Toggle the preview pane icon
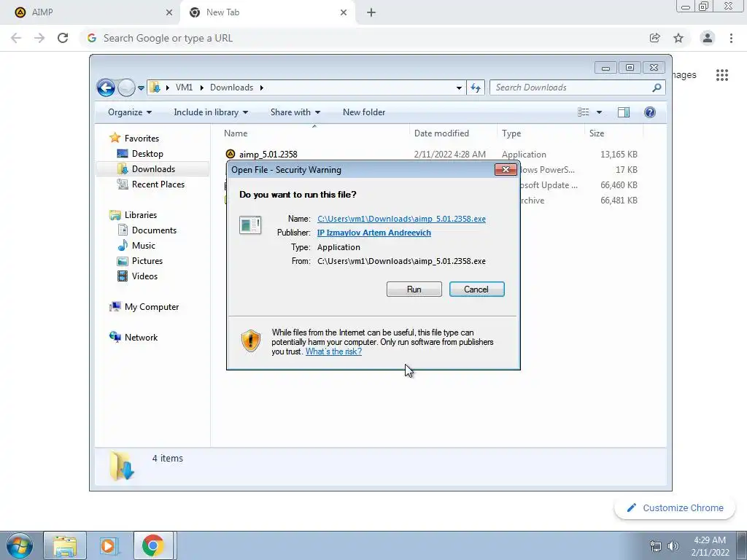 point(623,112)
